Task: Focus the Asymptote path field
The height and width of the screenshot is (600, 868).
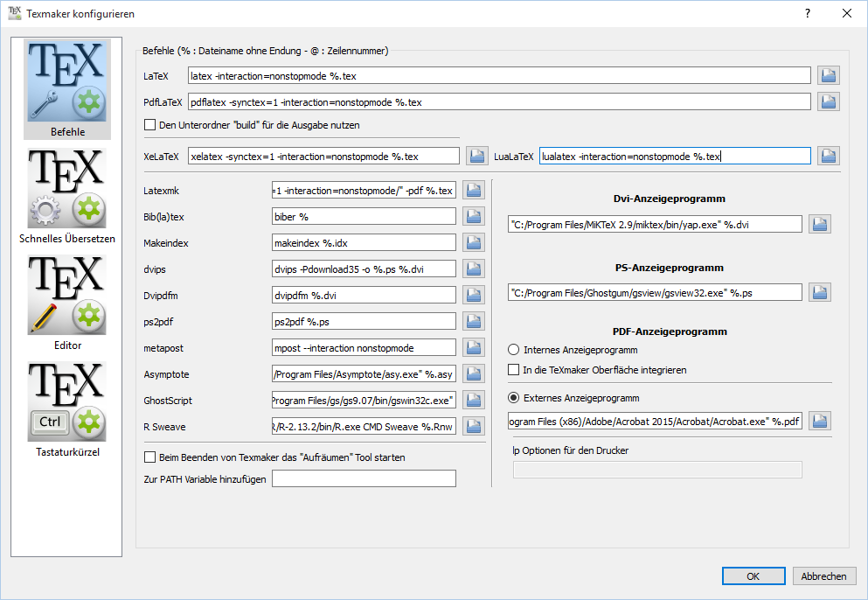Action: coord(364,374)
